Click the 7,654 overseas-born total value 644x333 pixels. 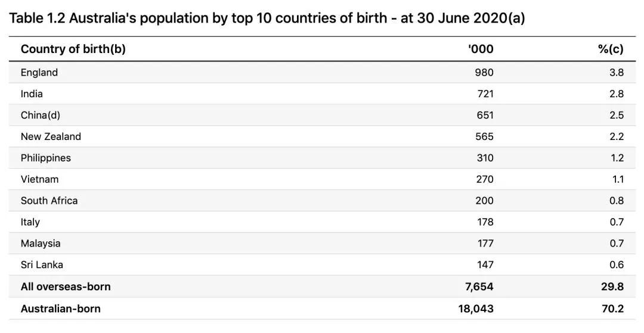point(479,287)
